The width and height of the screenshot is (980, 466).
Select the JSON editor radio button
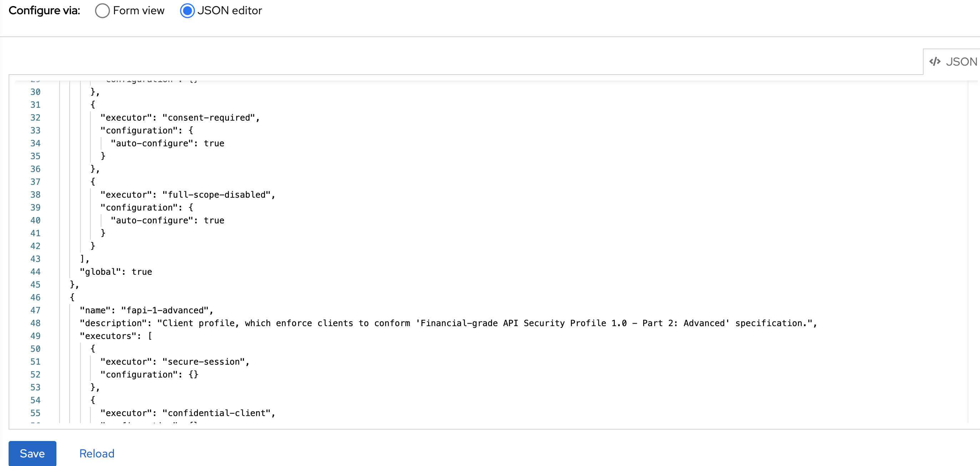(x=187, y=11)
